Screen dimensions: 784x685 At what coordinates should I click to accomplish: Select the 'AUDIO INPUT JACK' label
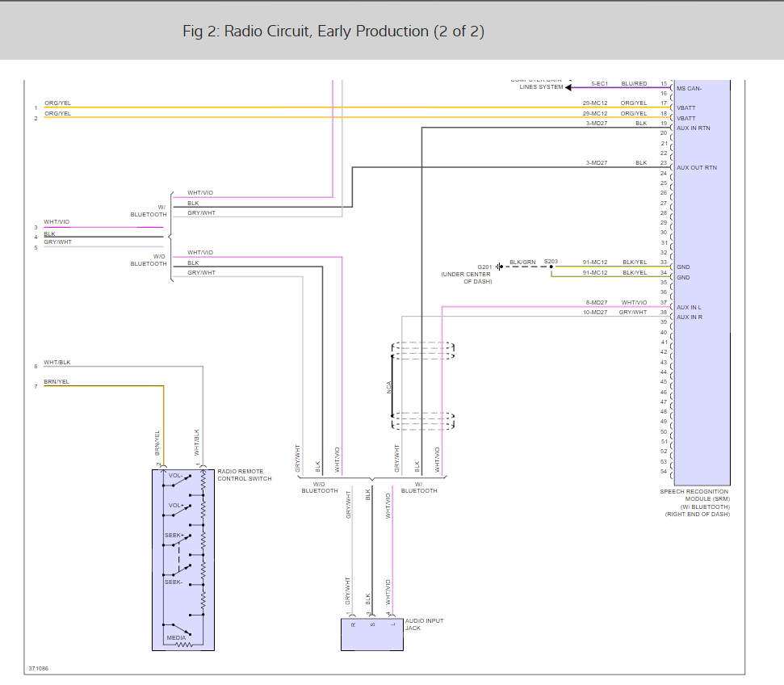point(424,624)
